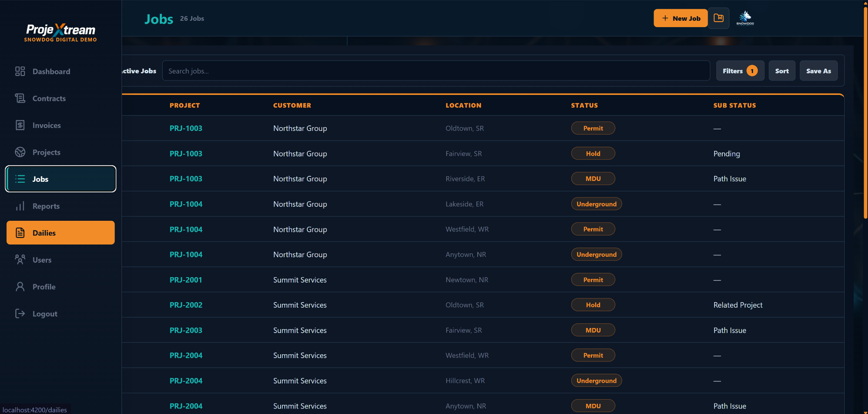This screenshot has width=868, height=414.
Task: Click the Invoices receipt icon
Action: click(20, 125)
